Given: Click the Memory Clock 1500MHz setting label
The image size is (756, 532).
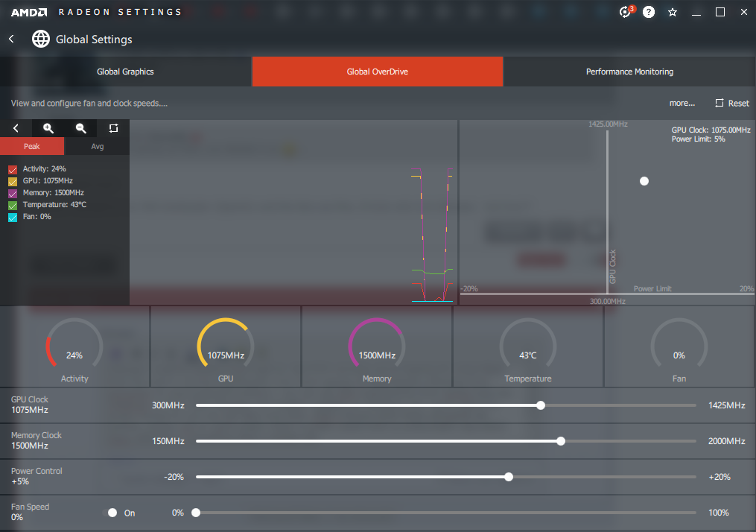Looking at the screenshot, I should tap(36, 440).
